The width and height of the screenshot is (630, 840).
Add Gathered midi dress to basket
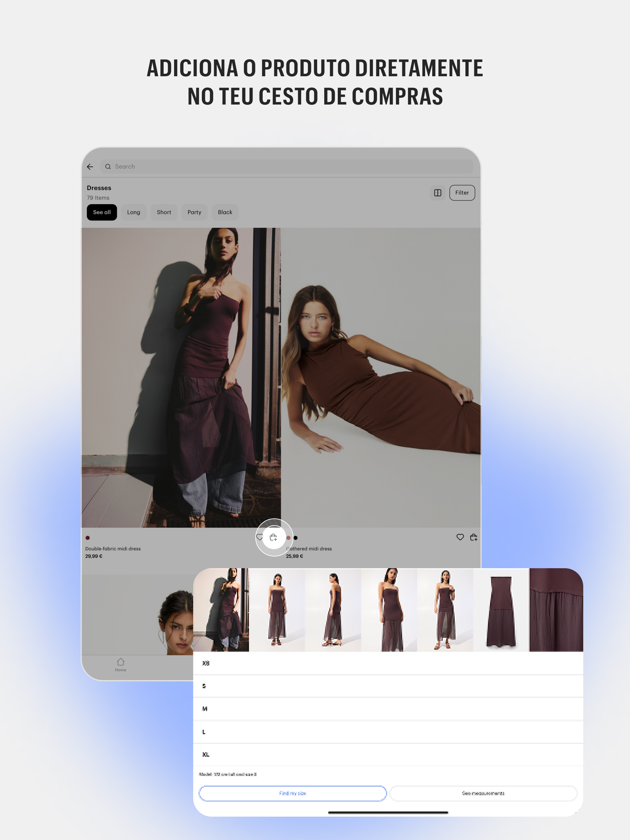pyautogui.click(x=473, y=537)
